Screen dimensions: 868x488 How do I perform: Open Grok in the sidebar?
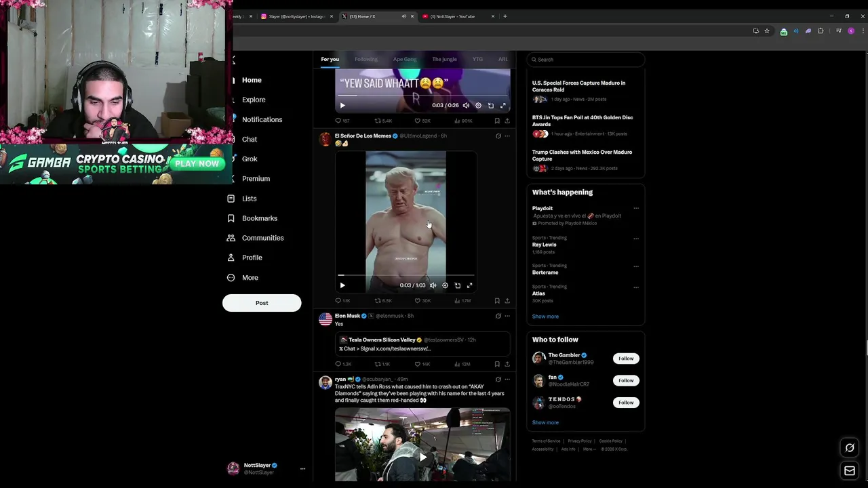(249, 159)
